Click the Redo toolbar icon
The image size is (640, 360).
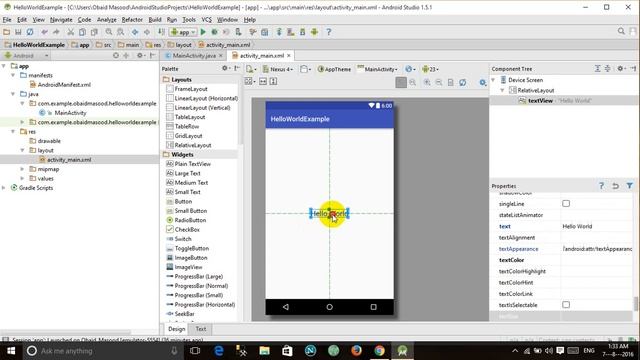click(x=56, y=32)
